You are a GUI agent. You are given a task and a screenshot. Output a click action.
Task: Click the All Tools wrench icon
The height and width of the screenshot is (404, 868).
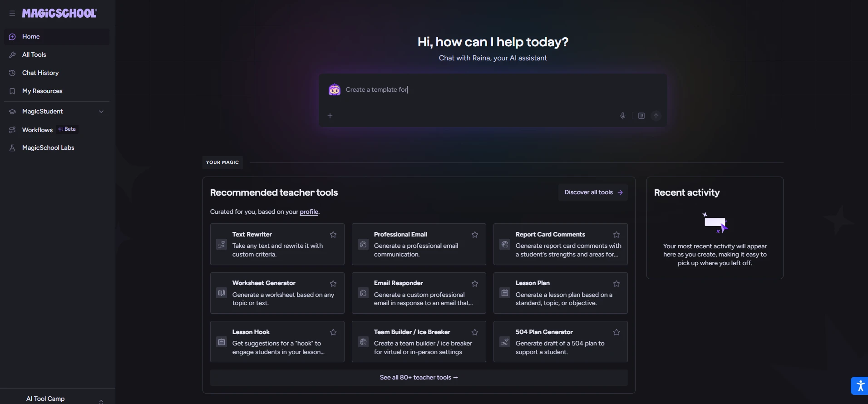(12, 55)
